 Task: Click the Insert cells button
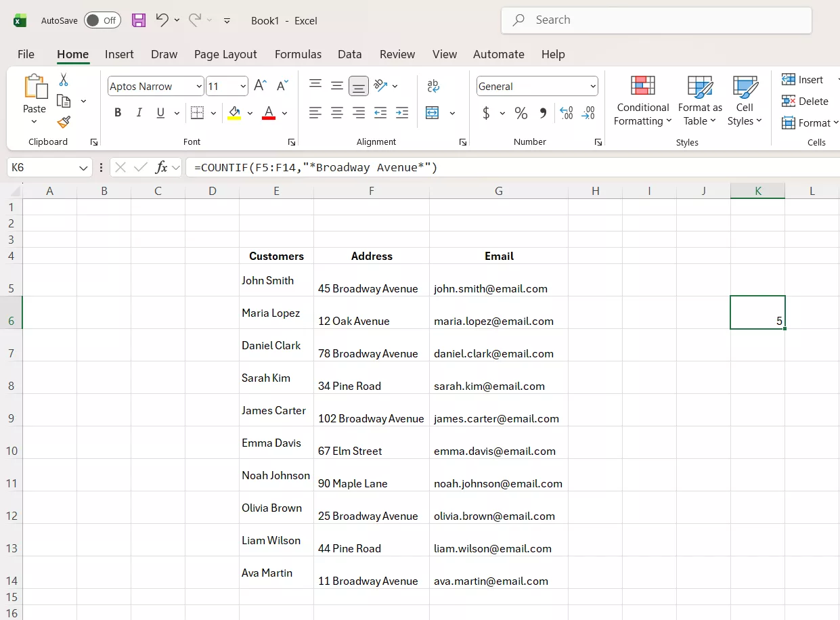pos(804,79)
